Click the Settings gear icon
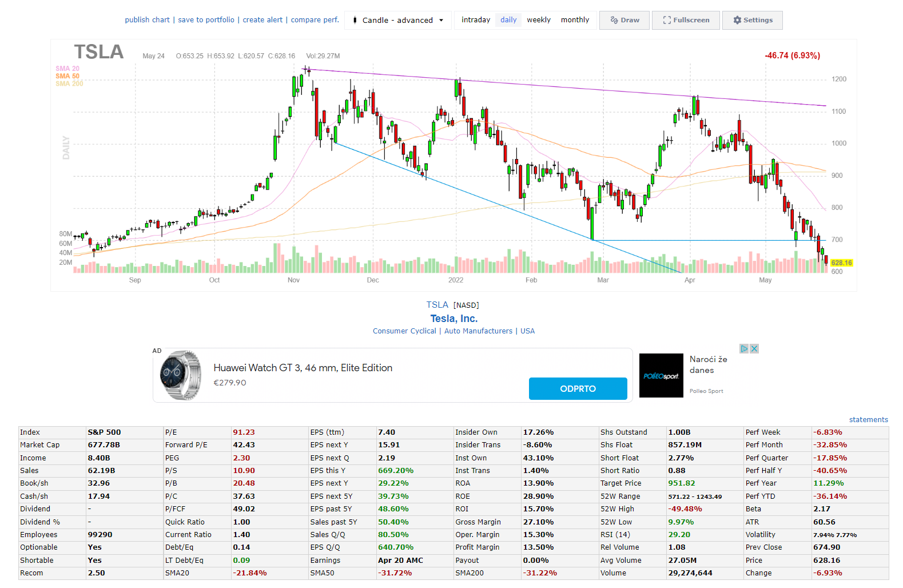903x588 pixels. (737, 20)
